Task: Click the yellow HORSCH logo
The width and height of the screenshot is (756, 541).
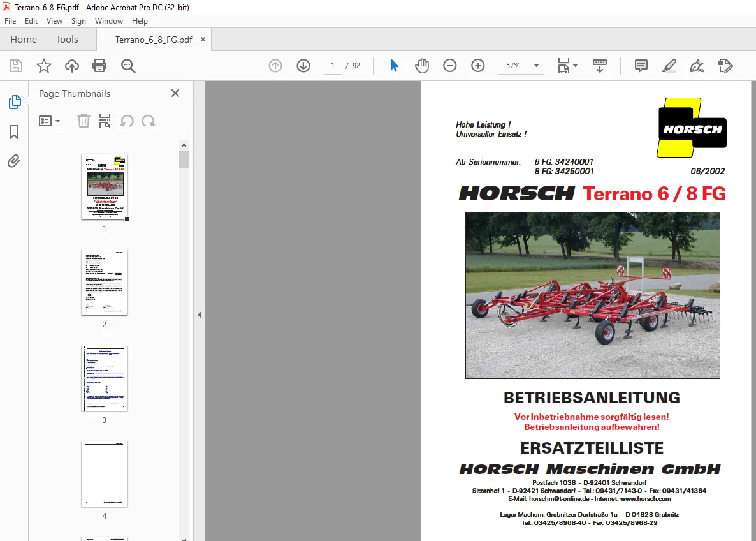Action: (x=692, y=128)
